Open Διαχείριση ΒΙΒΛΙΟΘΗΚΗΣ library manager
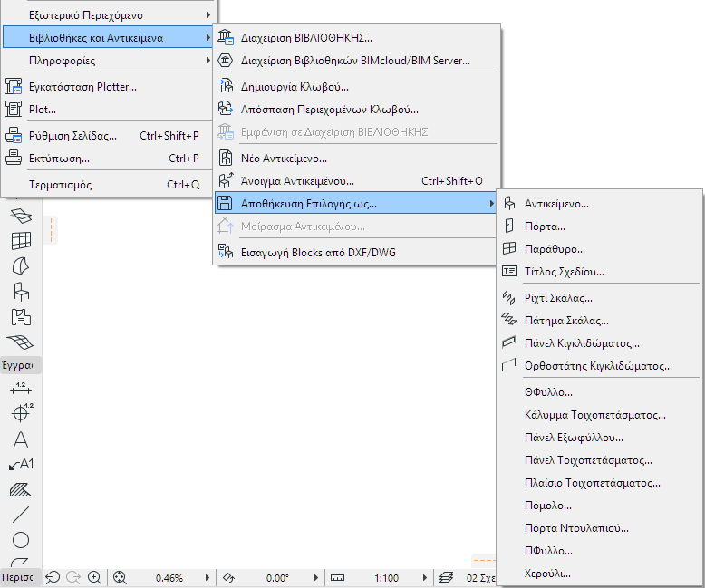The width and height of the screenshot is (705, 588). click(356, 38)
